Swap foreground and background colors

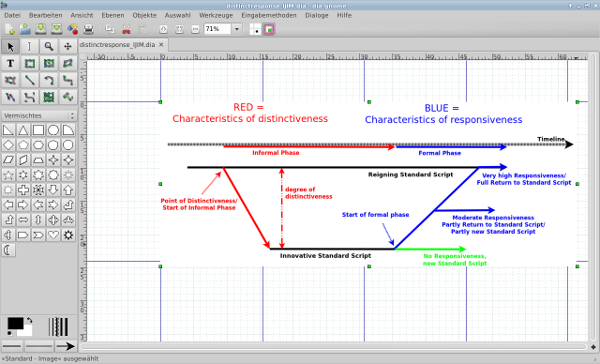tap(29, 321)
